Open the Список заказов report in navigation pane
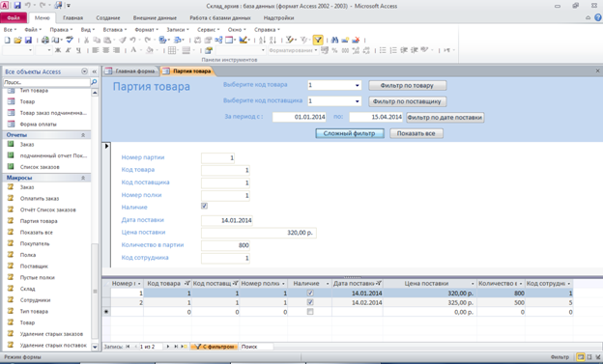 (x=40, y=167)
